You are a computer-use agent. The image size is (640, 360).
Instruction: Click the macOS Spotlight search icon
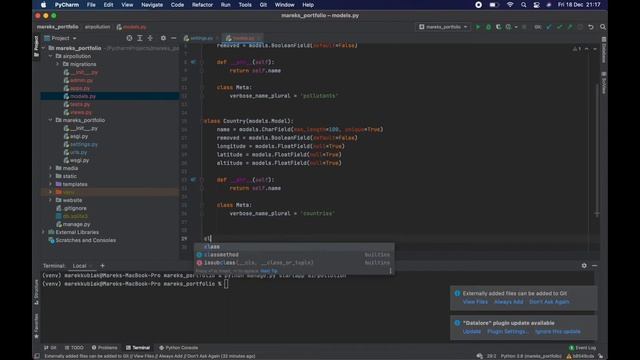(524, 5)
